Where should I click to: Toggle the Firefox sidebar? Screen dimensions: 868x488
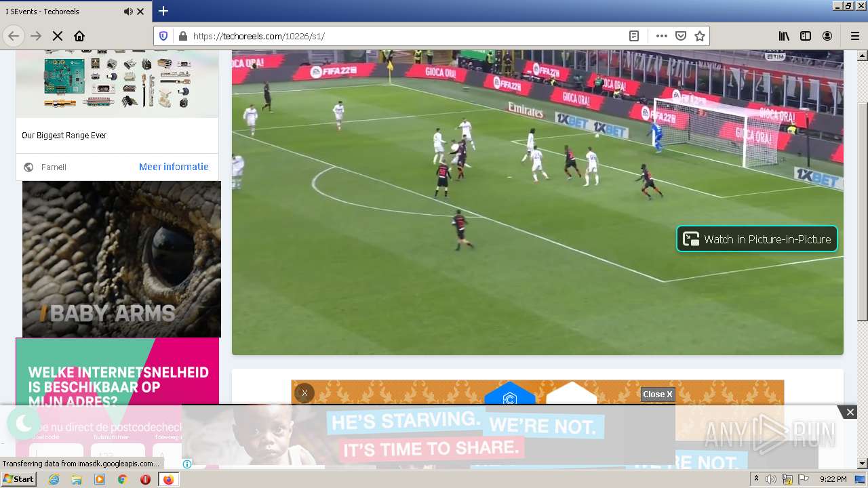tap(806, 36)
